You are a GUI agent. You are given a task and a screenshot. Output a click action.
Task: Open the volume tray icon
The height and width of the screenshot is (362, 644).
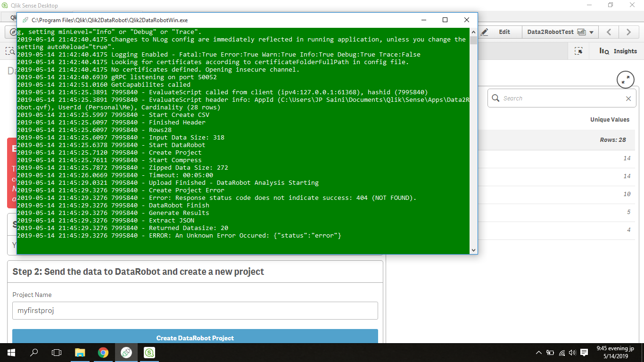pos(573,353)
